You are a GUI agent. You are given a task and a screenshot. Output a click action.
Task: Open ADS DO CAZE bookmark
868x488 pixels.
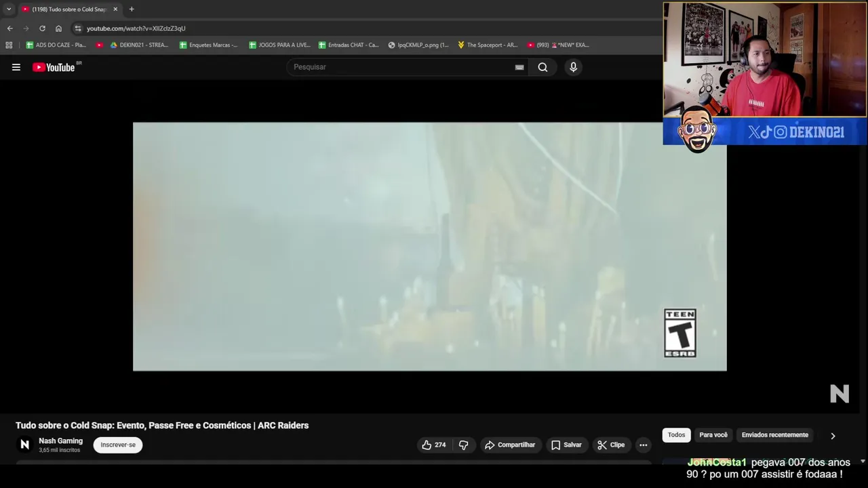[x=56, y=45]
